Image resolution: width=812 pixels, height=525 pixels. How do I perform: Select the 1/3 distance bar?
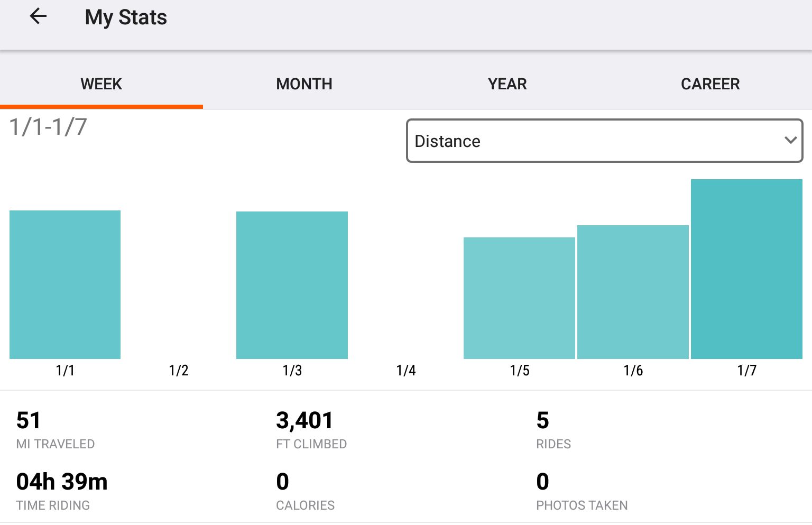pos(292,285)
